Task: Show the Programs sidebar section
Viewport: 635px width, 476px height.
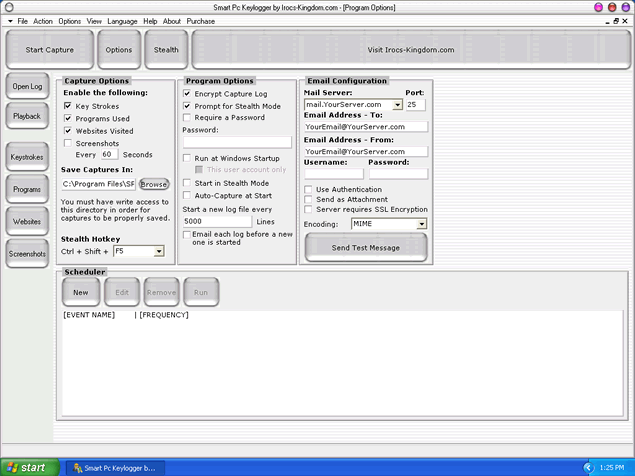Action: (27, 189)
